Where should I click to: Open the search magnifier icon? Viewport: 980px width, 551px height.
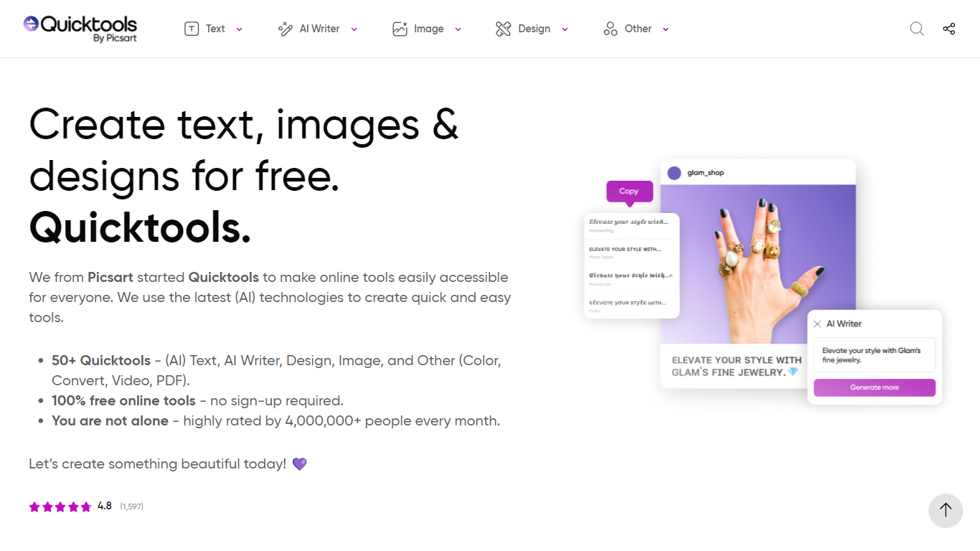pyautogui.click(x=917, y=29)
